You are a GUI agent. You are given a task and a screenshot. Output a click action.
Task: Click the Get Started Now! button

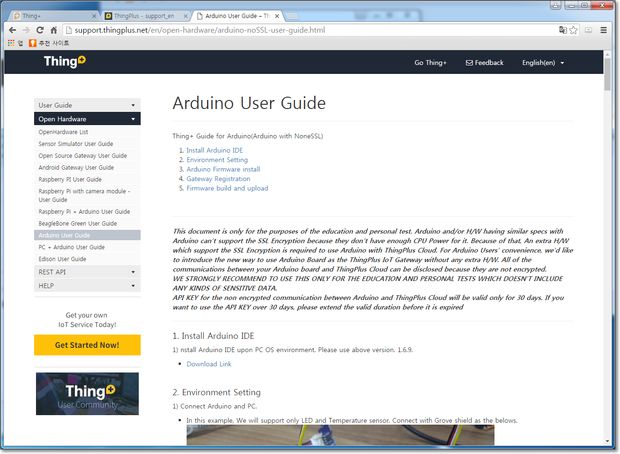point(87,345)
